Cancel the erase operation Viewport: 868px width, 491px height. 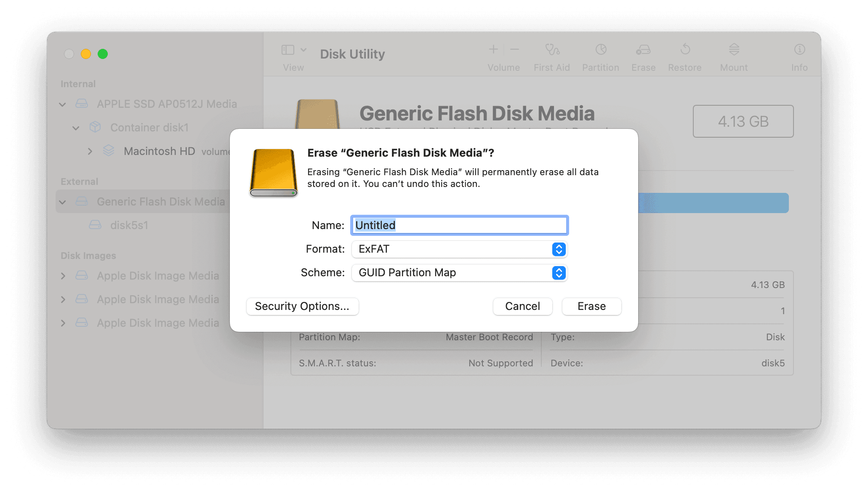click(522, 306)
